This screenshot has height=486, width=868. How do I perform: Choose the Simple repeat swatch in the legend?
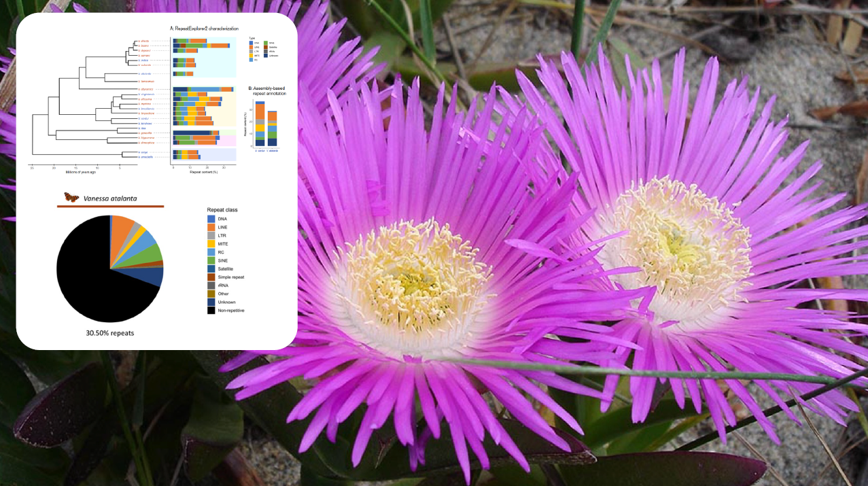pyautogui.click(x=211, y=277)
